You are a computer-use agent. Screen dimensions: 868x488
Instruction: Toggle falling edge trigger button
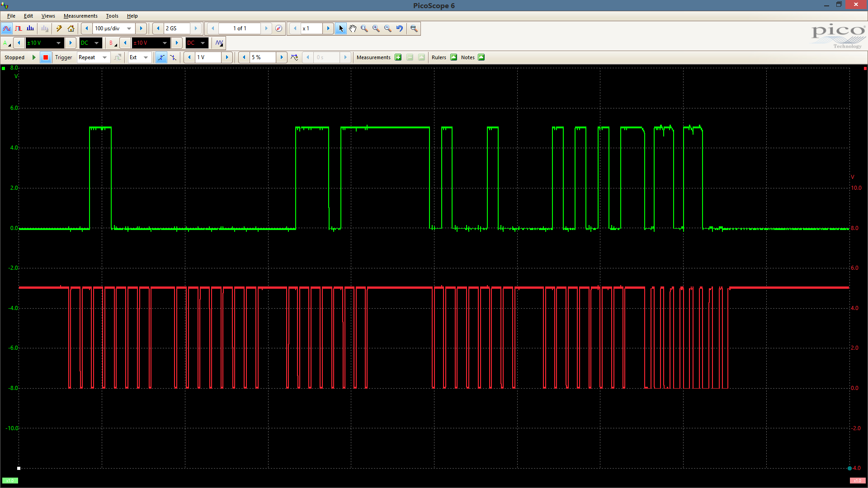pyautogui.click(x=173, y=57)
